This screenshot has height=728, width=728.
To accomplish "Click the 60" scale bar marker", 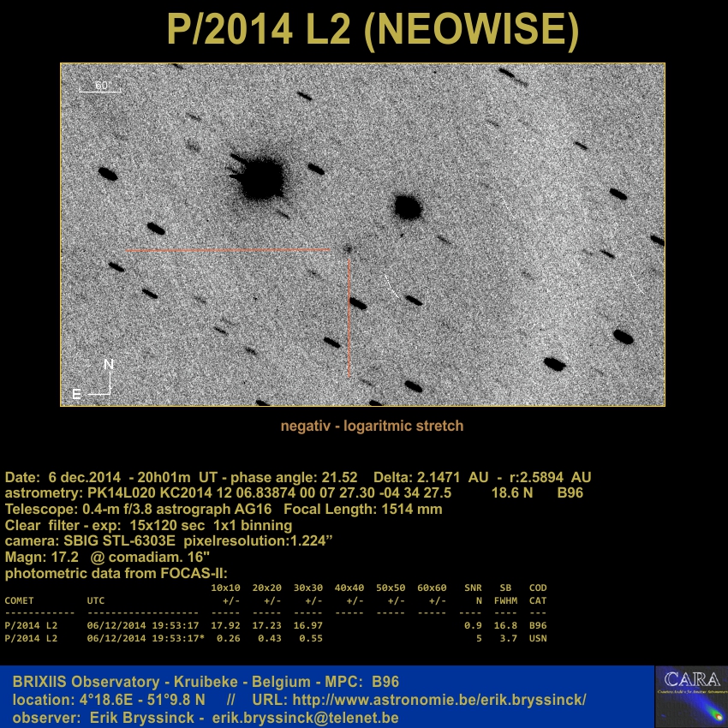I will tap(101, 86).
